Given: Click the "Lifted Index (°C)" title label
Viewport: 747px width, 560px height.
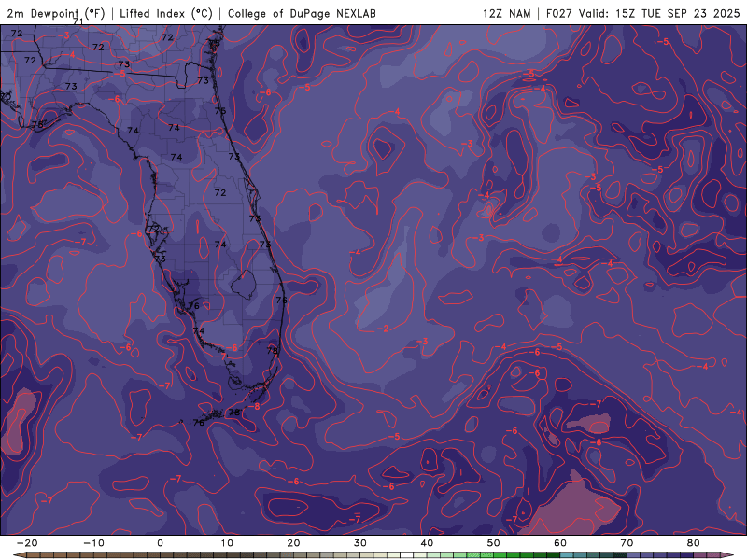Looking at the screenshot, I should pyautogui.click(x=166, y=13).
